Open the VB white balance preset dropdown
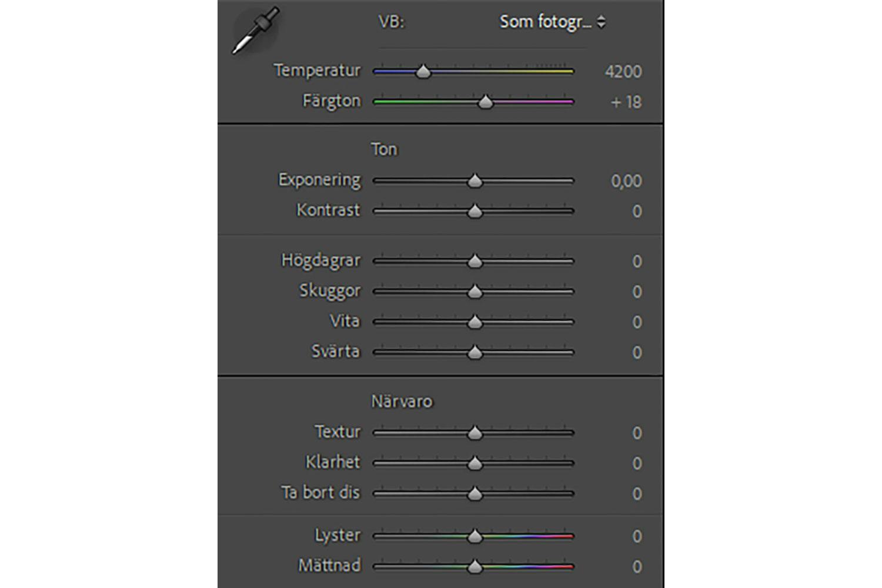 click(x=552, y=22)
